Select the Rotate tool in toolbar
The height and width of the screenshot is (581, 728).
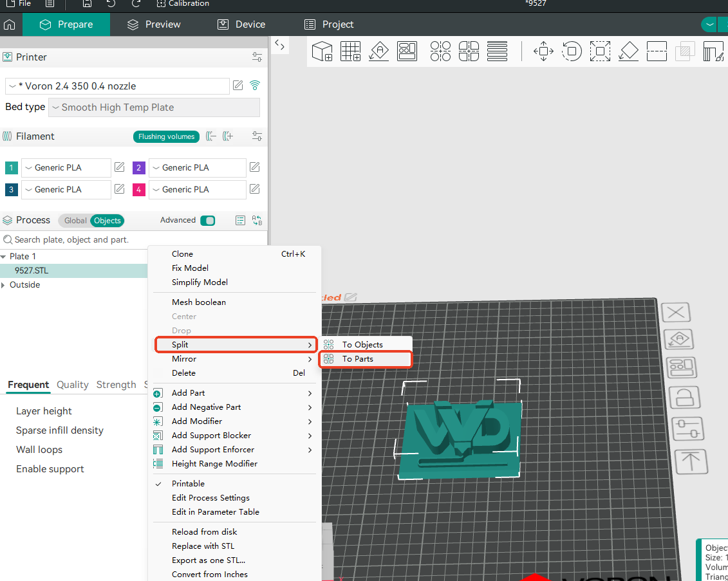point(572,51)
